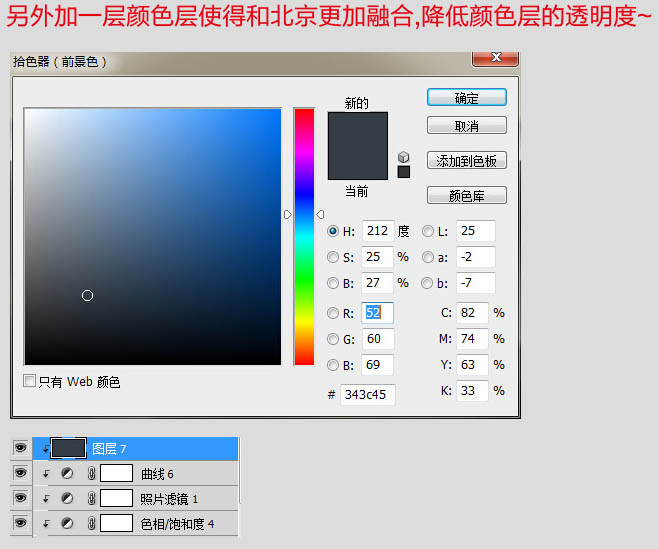Click the Y field showing 63

tap(472, 365)
